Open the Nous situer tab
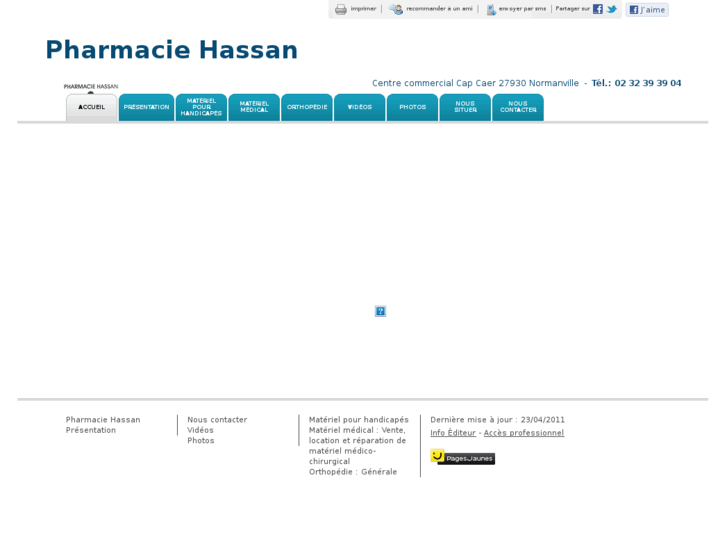The width and height of the screenshot is (727, 545). [x=465, y=108]
